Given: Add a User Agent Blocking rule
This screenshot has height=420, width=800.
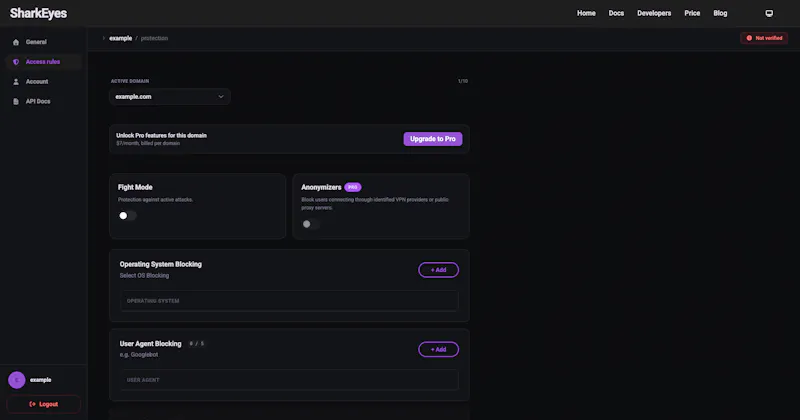Looking at the screenshot, I should (438, 350).
